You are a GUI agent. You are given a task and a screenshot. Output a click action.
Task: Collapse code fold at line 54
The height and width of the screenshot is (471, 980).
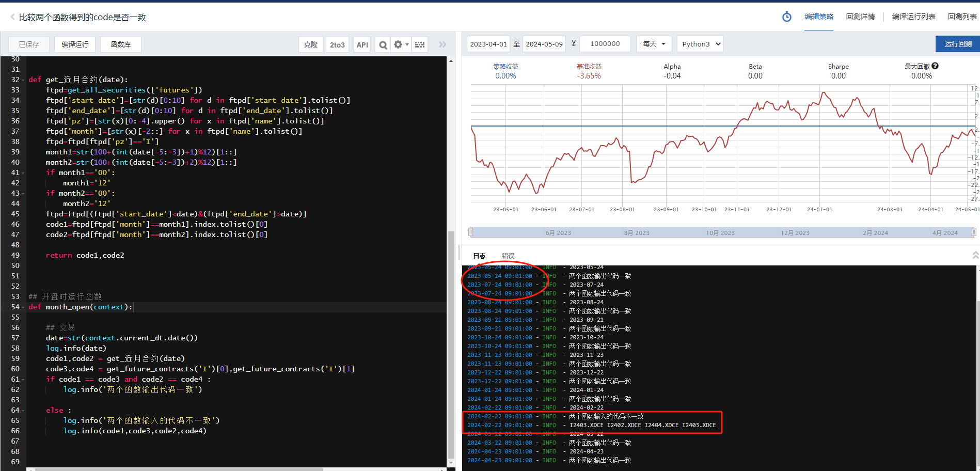pyautogui.click(x=23, y=307)
